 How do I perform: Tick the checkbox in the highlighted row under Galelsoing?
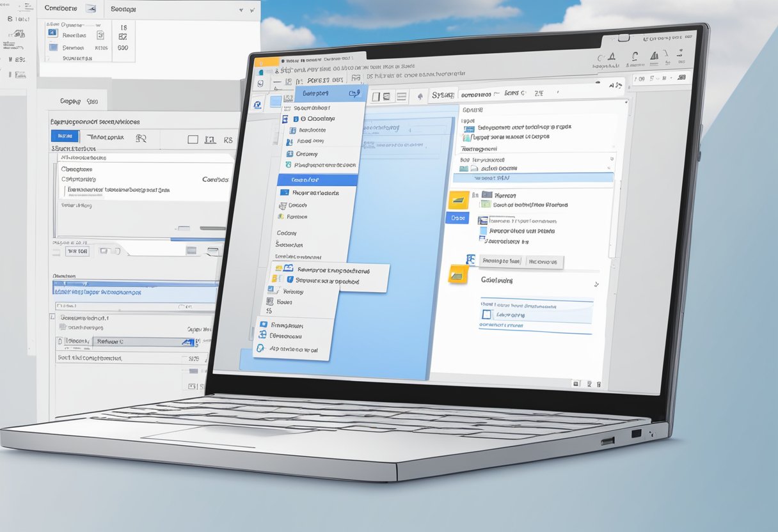point(486,315)
